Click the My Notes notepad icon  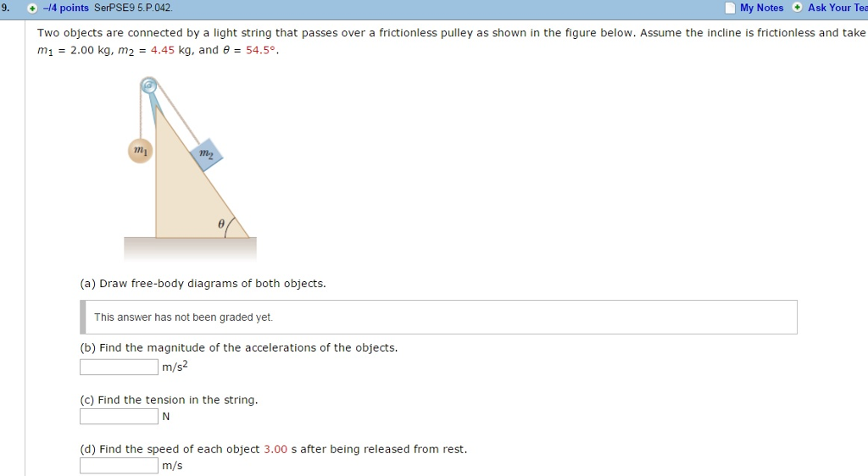pyautogui.click(x=730, y=8)
